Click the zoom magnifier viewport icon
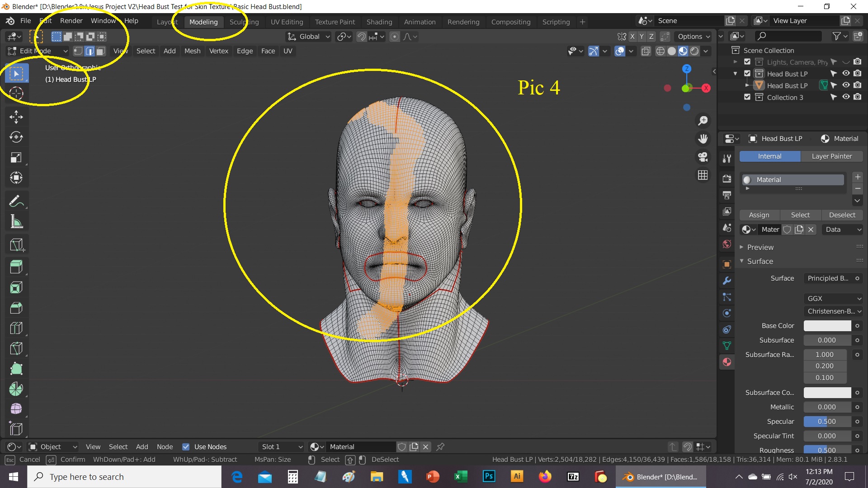868x488 pixels. pyautogui.click(x=703, y=121)
